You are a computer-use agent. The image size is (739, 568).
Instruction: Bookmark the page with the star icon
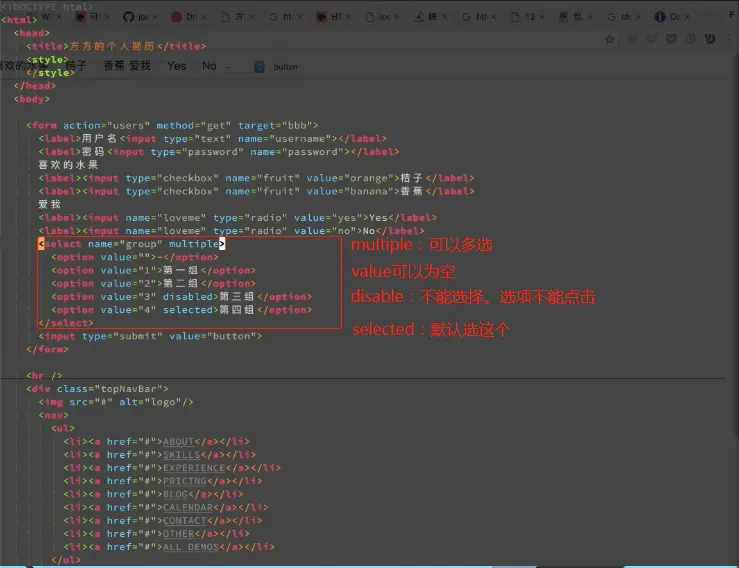point(609,39)
